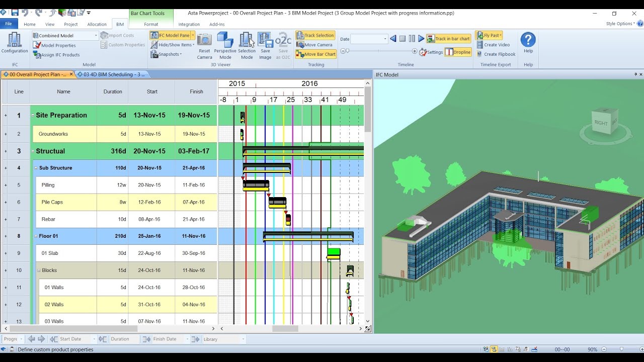Image resolution: width=644 pixels, height=362 pixels.
Task: Toggle the Fly Past button
Action: click(x=489, y=35)
